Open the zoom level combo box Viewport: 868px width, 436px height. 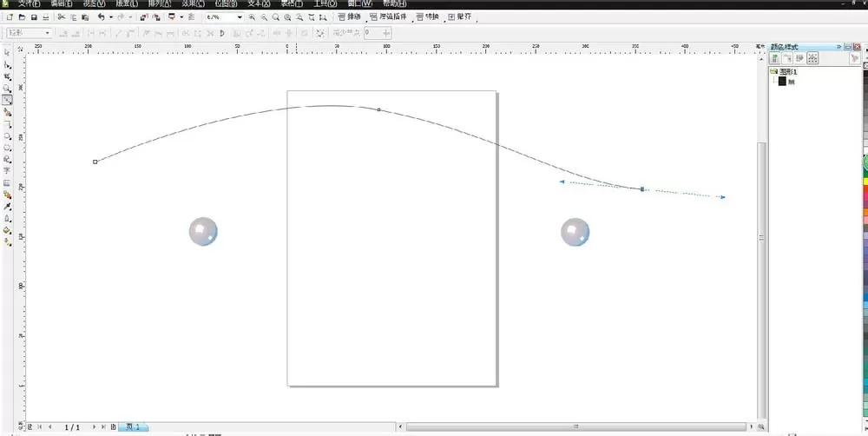click(x=224, y=17)
